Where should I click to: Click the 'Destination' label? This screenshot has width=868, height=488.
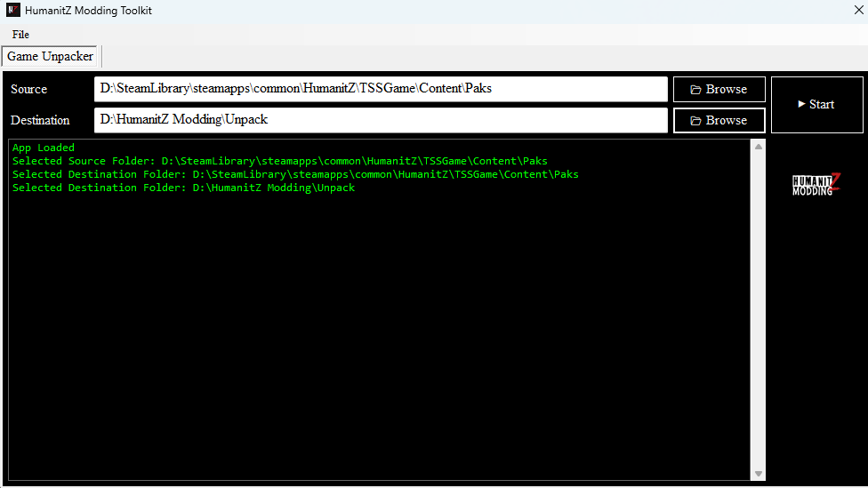coord(40,120)
